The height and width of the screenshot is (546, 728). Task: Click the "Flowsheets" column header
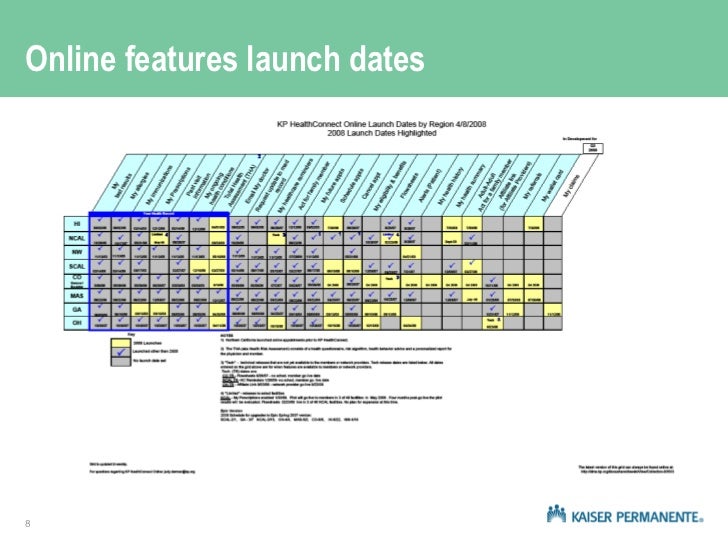(410, 186)
